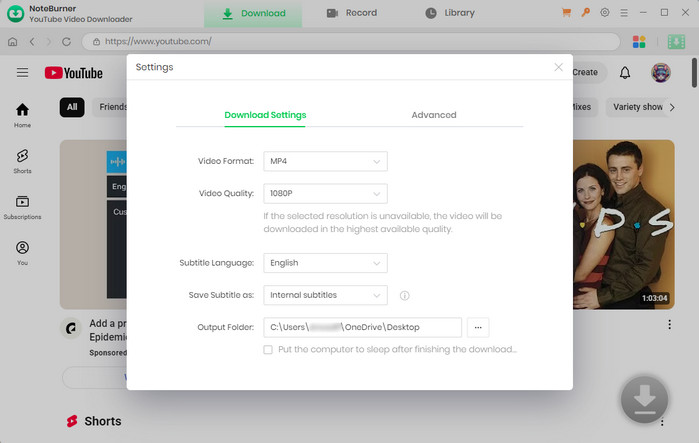Click the key registration icon
Viewport: 699px width, 443px height.
click(x=585, y=13)
